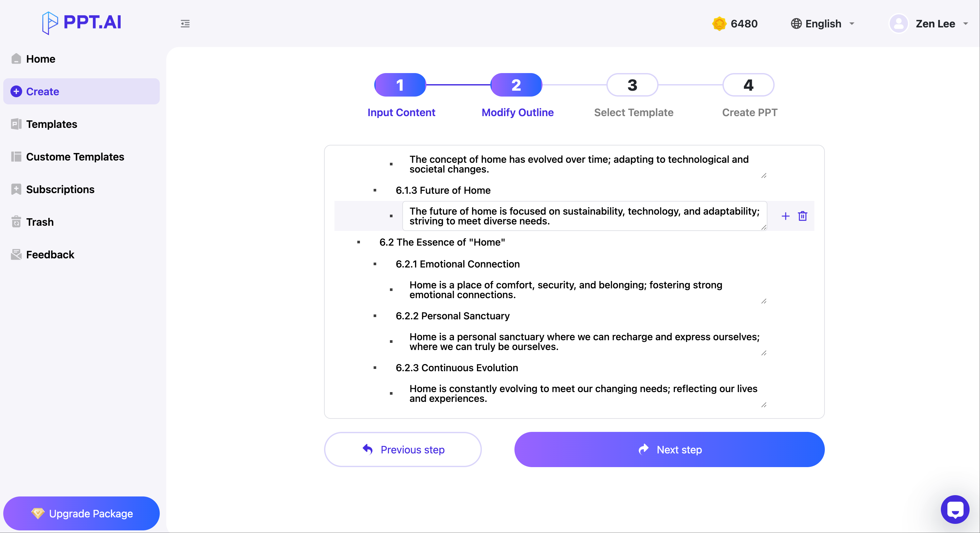Click the sidebar collapse icon
980x533 pixels.
coord(185,23)
